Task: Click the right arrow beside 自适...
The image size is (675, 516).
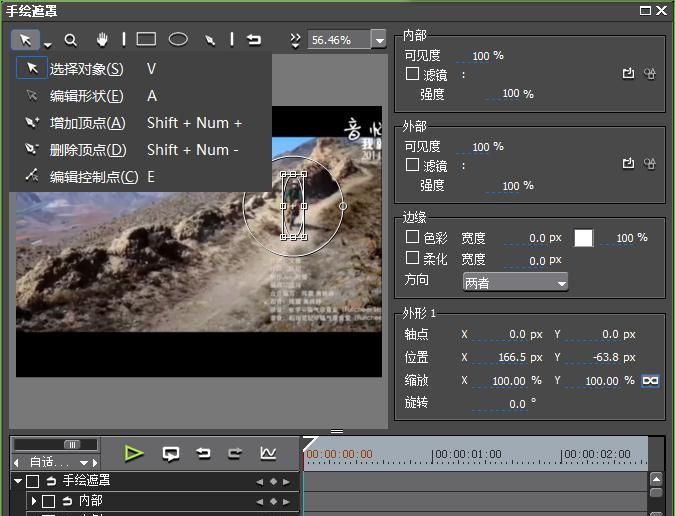Action: [95, 463]
